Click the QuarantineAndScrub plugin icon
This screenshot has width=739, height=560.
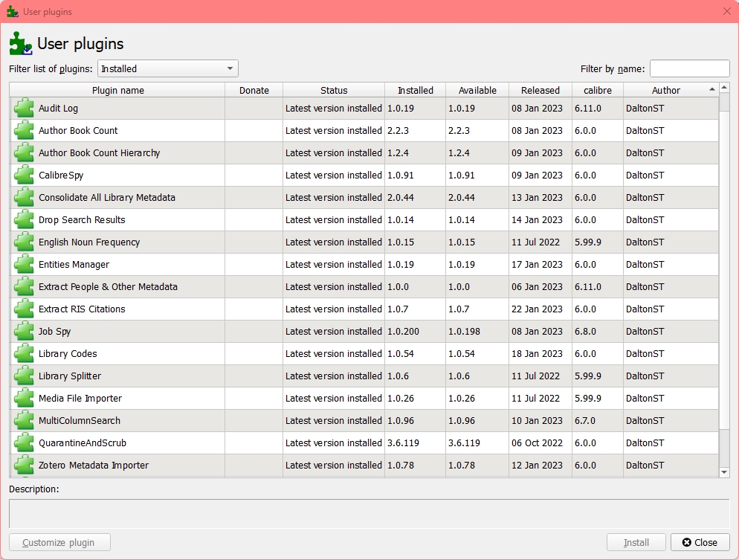(x=24, y=442)
